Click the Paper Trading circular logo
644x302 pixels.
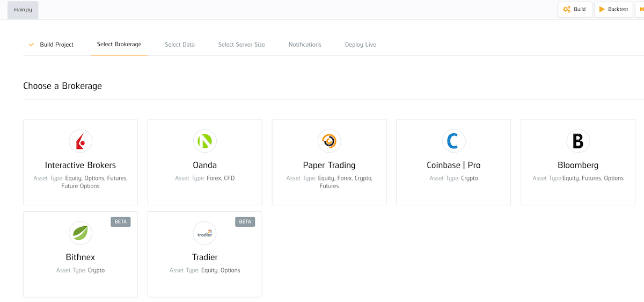pos(329,141)
